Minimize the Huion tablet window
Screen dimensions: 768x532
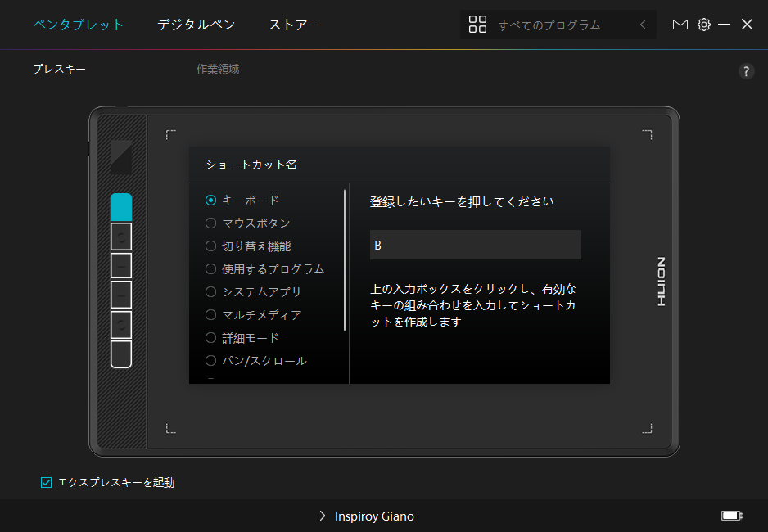pyautogui.click(x=724, y=25)
